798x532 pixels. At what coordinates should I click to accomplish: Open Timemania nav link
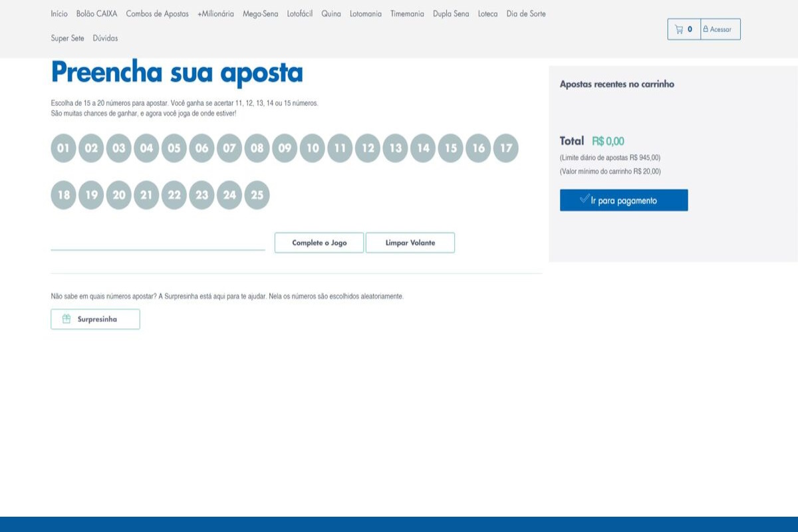tap(407, 14)
